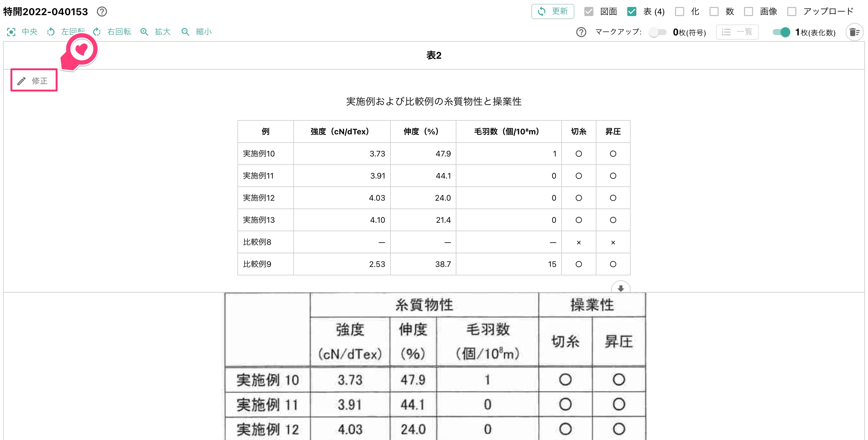
Task: Click the 4.10 strength value
Action: [377, 220]
